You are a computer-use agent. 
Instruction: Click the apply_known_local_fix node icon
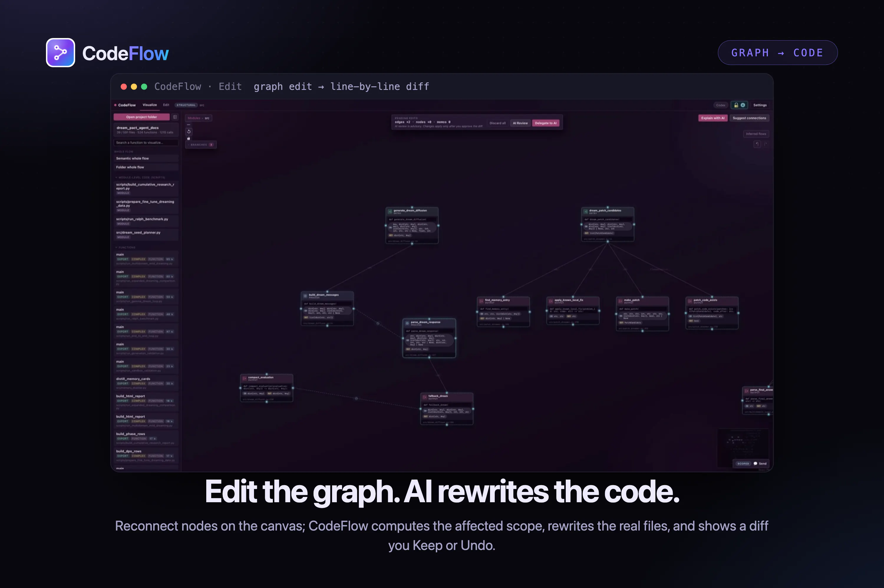pos(551,301)
